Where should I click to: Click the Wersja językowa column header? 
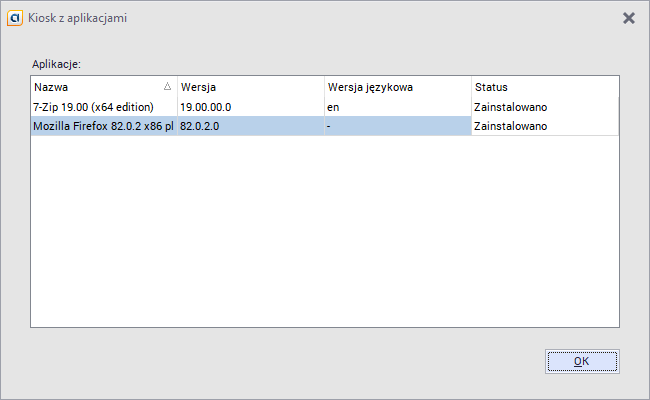397,87
